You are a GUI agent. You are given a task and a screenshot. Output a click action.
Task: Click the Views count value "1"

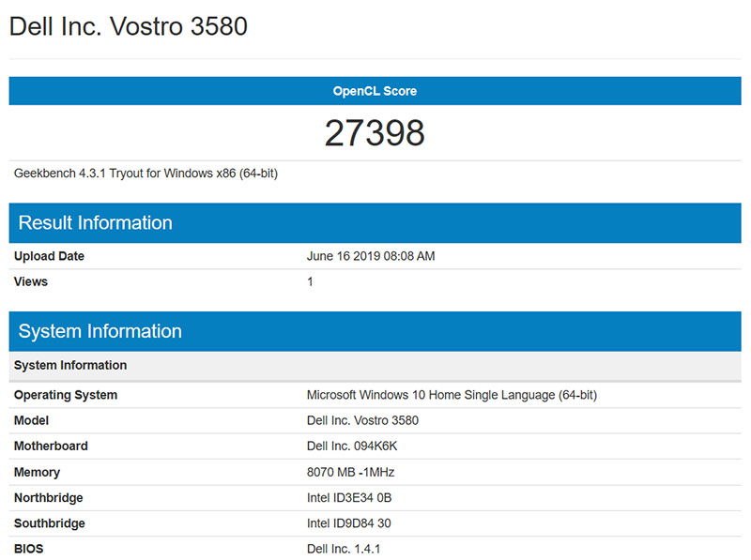pyautogui.click(x=310, y=281)
